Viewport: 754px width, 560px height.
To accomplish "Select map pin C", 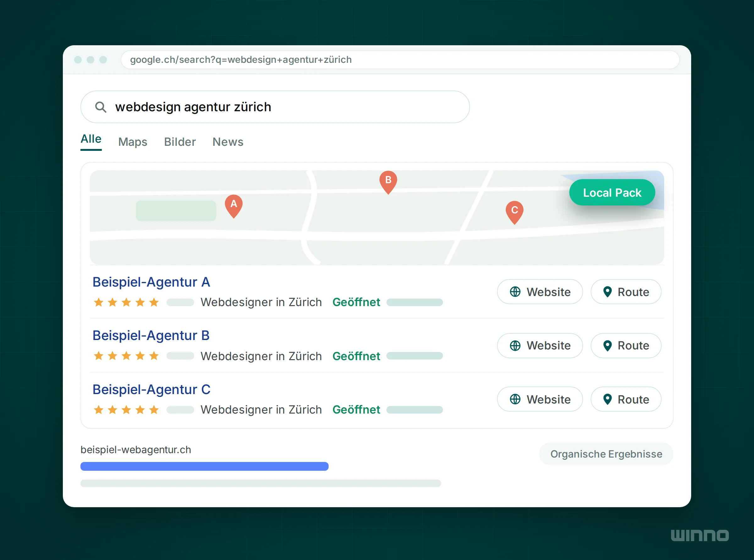I will tap(514, 212).
